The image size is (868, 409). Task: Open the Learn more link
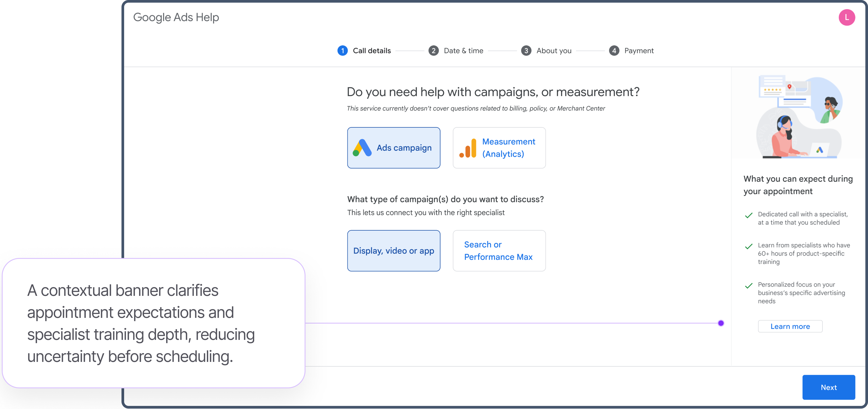[x=790, y=326]
